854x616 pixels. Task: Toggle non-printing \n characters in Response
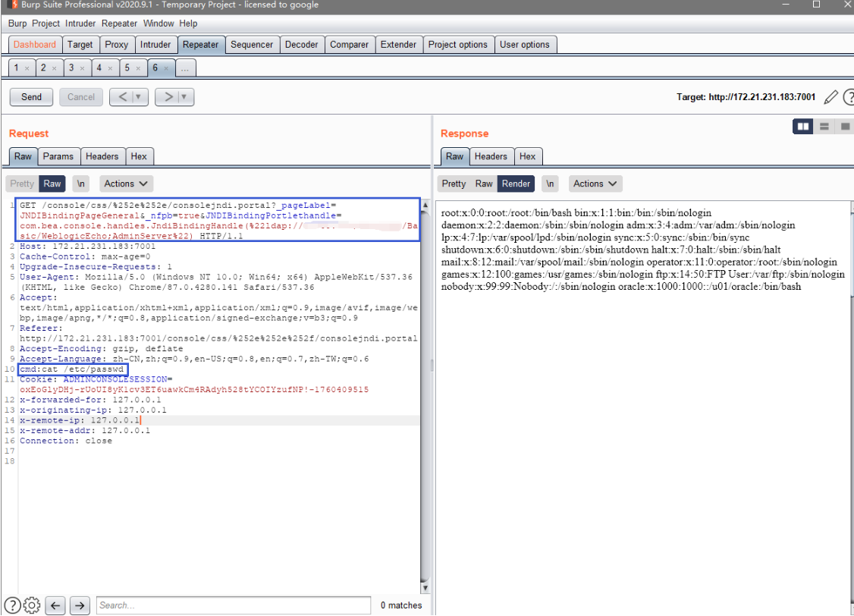click(550, 184)
